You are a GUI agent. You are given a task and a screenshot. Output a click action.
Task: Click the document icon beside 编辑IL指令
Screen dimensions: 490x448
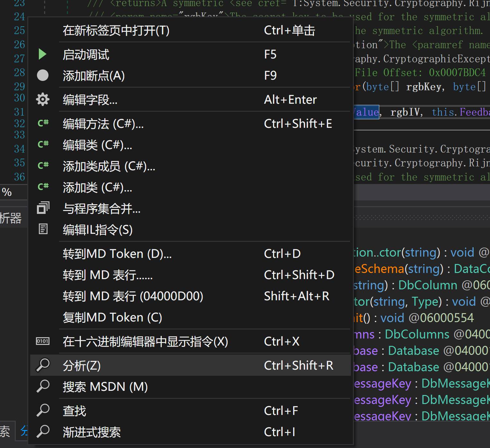[x=43, y=229]
